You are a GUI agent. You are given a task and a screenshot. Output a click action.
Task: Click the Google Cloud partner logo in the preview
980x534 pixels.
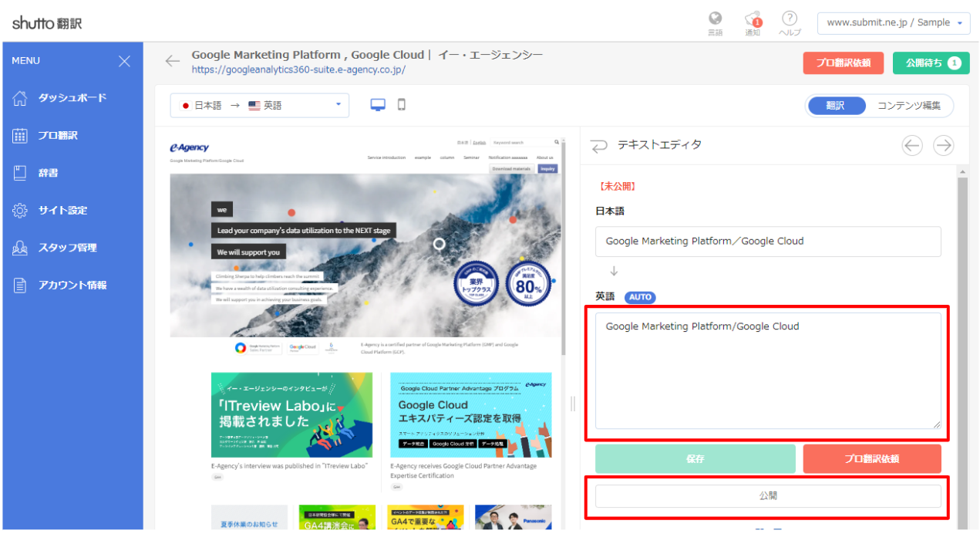302,347
